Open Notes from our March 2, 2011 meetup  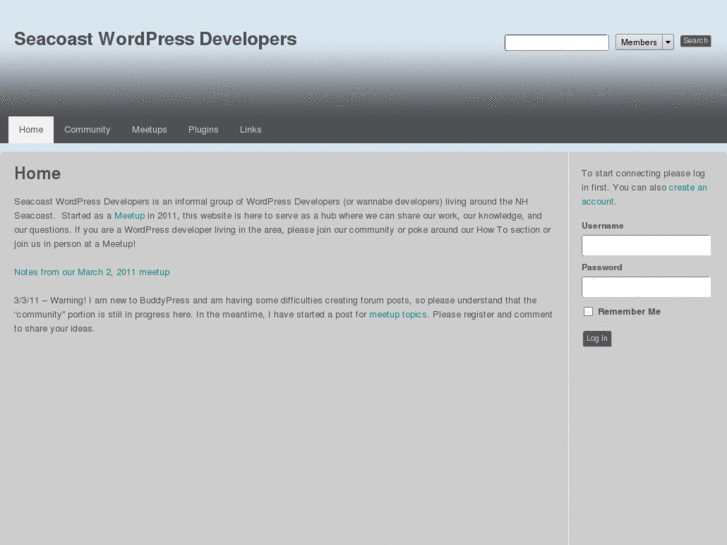(x=92, y=272)
